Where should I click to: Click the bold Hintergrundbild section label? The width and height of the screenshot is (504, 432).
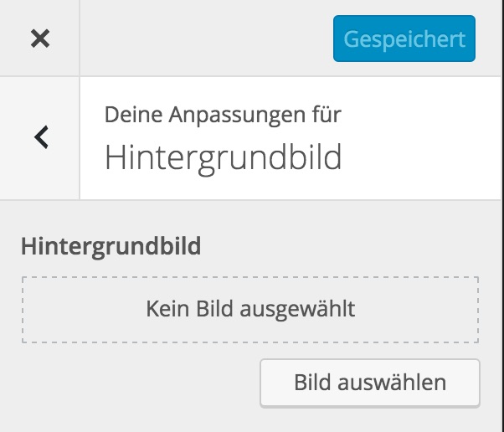point(111,246)
